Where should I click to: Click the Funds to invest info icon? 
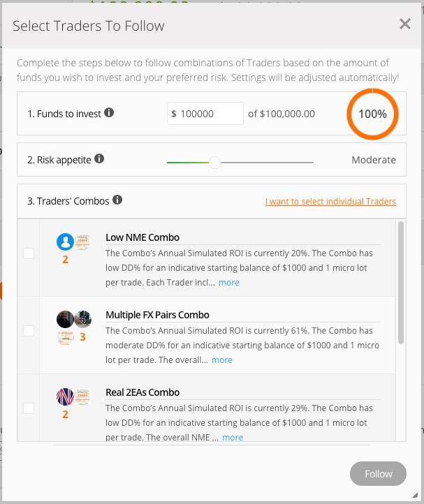coord(109,112)
